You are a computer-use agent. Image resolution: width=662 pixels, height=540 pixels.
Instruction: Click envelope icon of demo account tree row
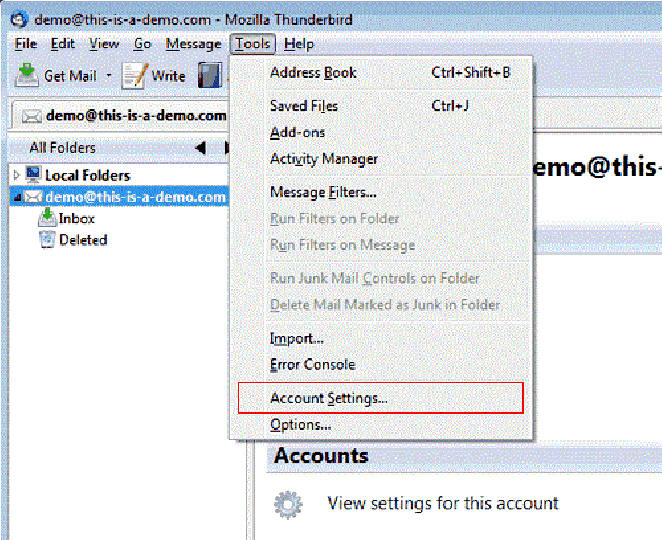tap(33, 197)
